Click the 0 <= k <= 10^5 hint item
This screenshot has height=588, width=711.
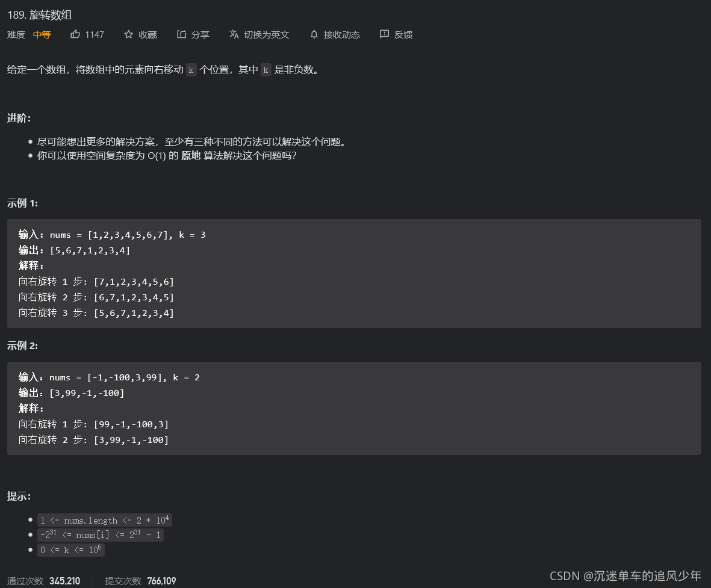[71, 549]
